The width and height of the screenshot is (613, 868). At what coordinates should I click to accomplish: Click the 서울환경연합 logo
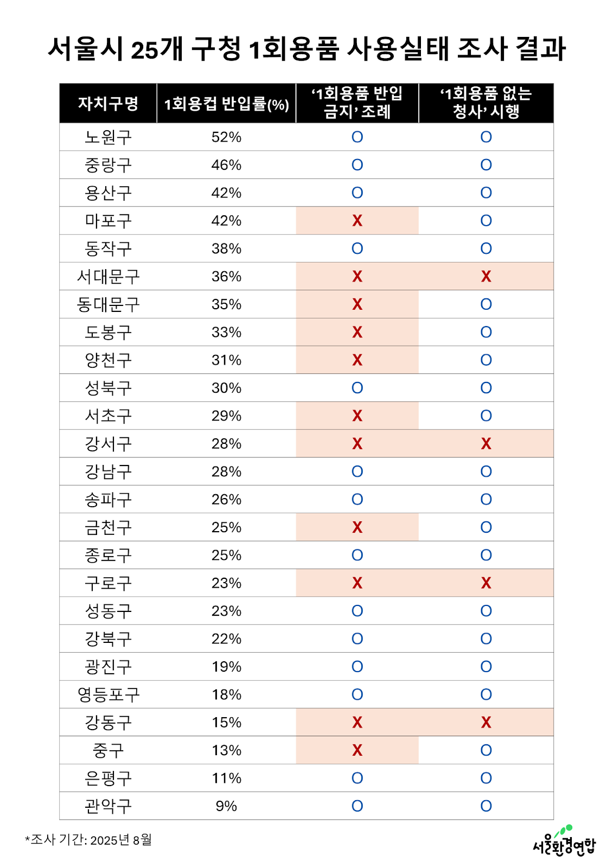click(564, 841)
